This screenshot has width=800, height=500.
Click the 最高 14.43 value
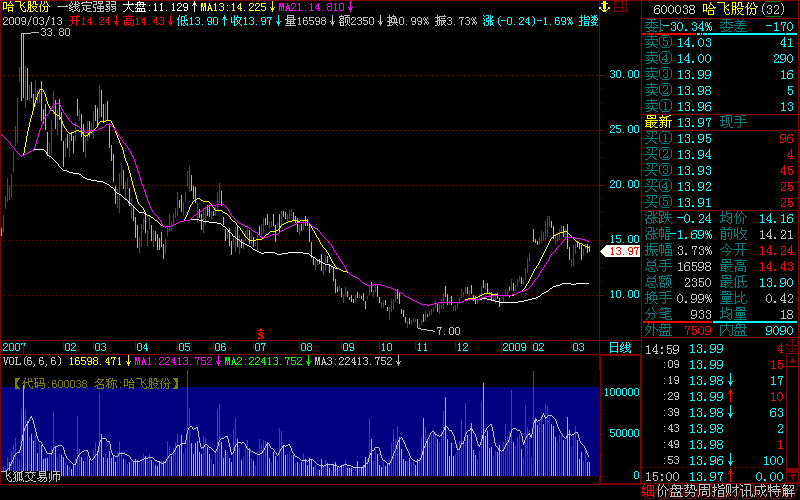click(777, 266)
